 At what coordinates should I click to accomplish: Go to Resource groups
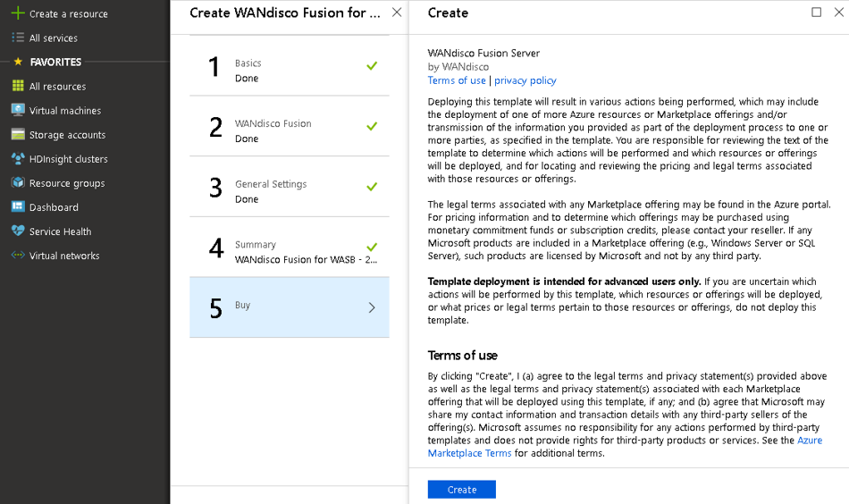(67, 183)
